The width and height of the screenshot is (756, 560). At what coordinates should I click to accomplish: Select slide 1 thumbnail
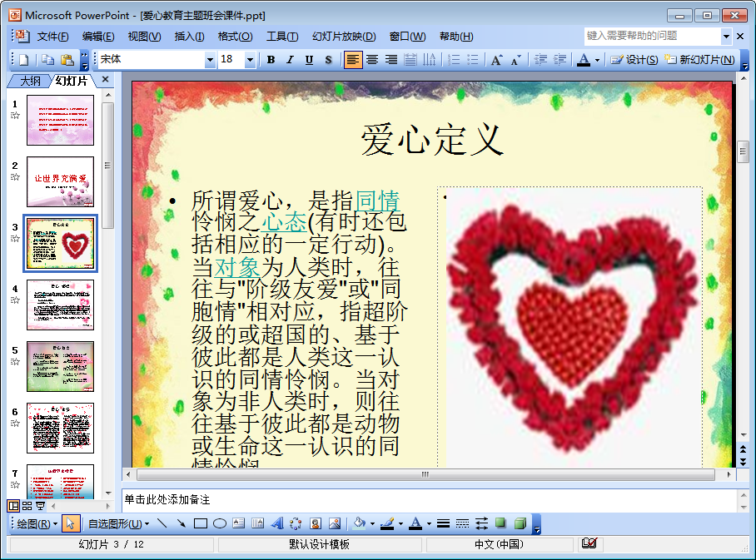[60, 120]
